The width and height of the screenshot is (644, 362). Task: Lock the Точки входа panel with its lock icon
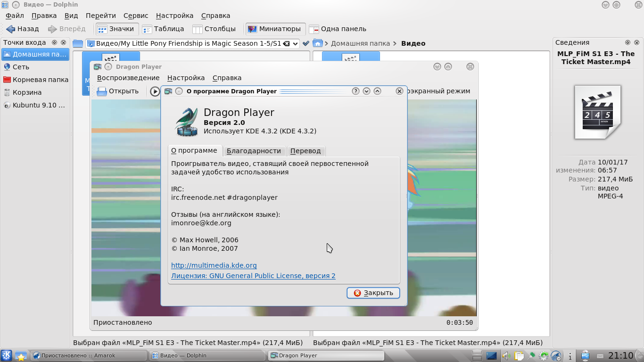pyautogui.click(x=54, y=42)
